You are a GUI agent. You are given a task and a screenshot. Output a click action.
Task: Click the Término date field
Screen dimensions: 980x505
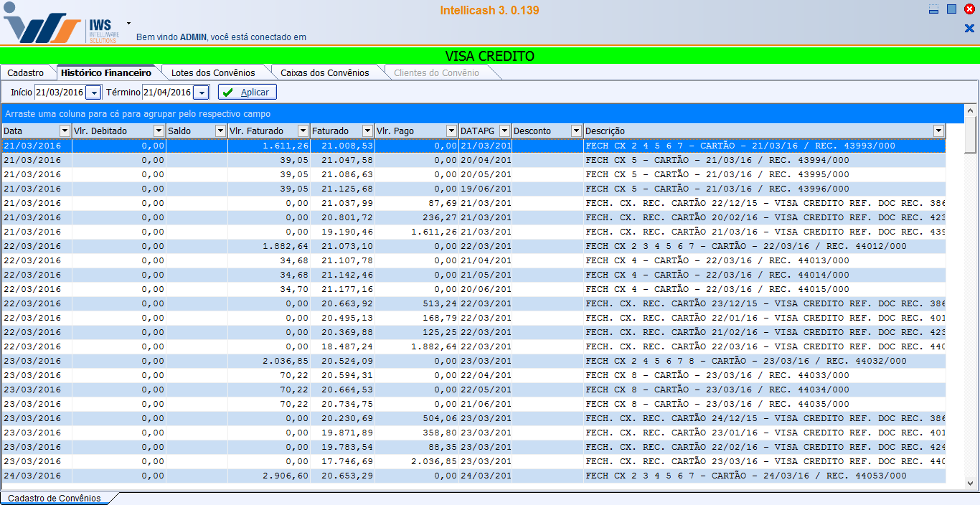(x=167, y=93)
